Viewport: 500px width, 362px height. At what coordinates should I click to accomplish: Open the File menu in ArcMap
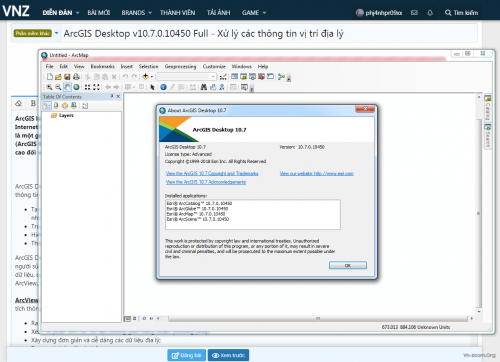click(49, 67)
